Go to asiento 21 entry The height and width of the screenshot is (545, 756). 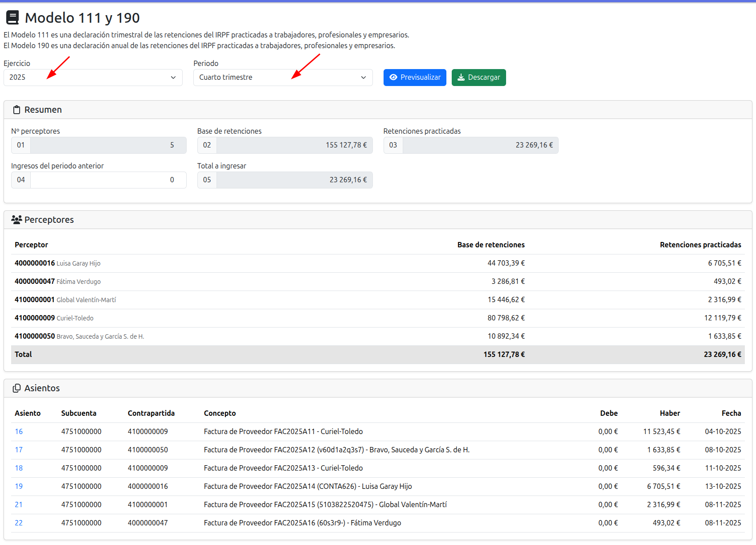click(x=19, y=505)
